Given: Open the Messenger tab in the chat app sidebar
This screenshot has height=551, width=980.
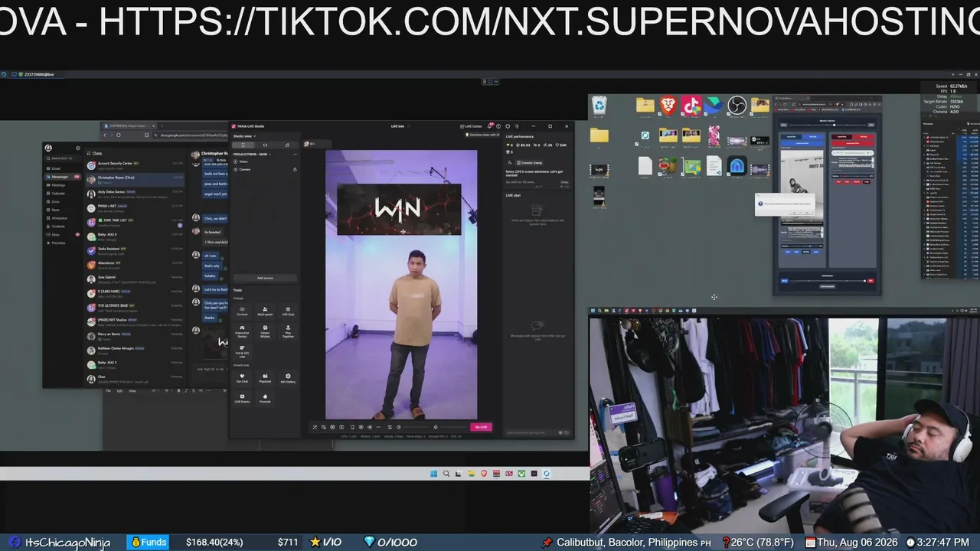Looking at the screenshot, I should [62, 177].
